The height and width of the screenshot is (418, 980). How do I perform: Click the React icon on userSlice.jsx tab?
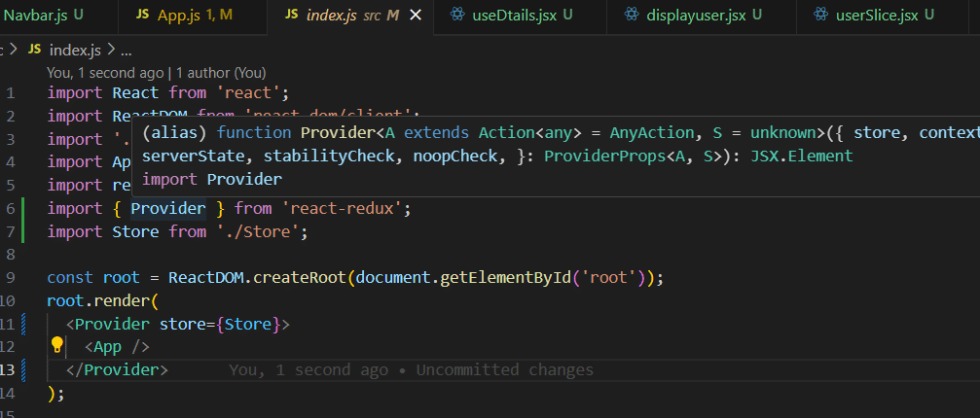tap(821, 15)
